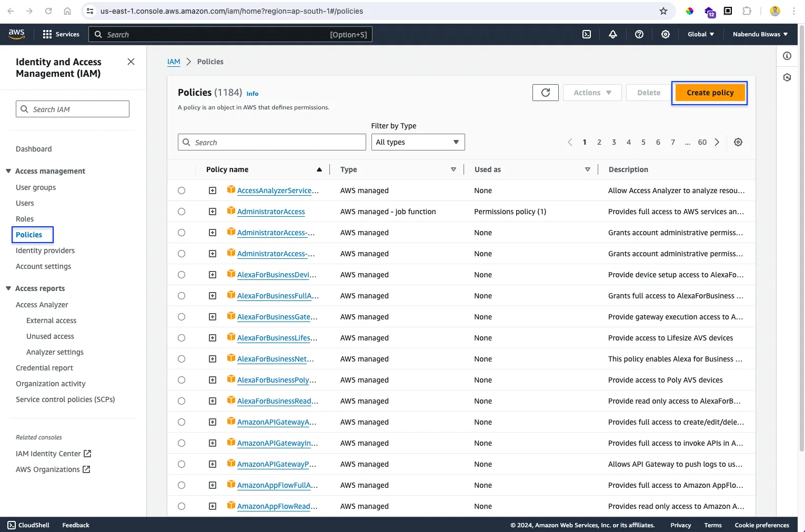Click policy icon for AmazonAppFlowFullAccess row
This screenshot has width=805, height=532.
(x=231, y=484)
